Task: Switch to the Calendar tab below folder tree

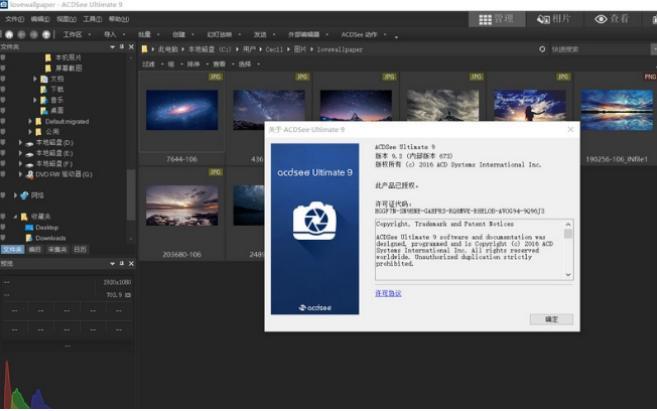Action: [79, 249]
